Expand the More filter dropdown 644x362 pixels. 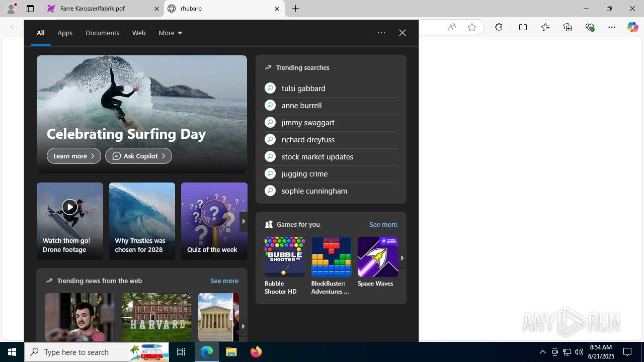pos(171,33)
